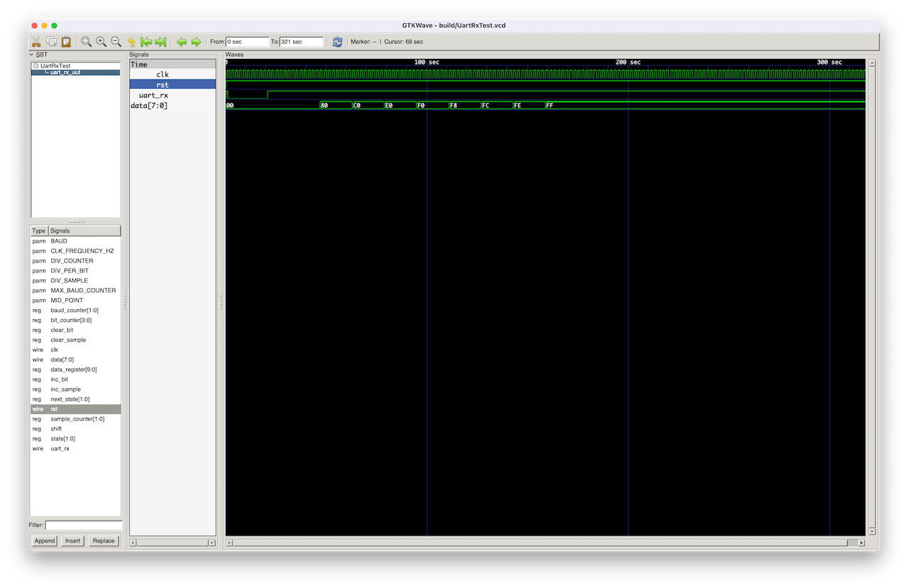Select the uart_rx signal in the Signals pane
The width and height of the screenshot is (908, 588).
click(172, 95)
